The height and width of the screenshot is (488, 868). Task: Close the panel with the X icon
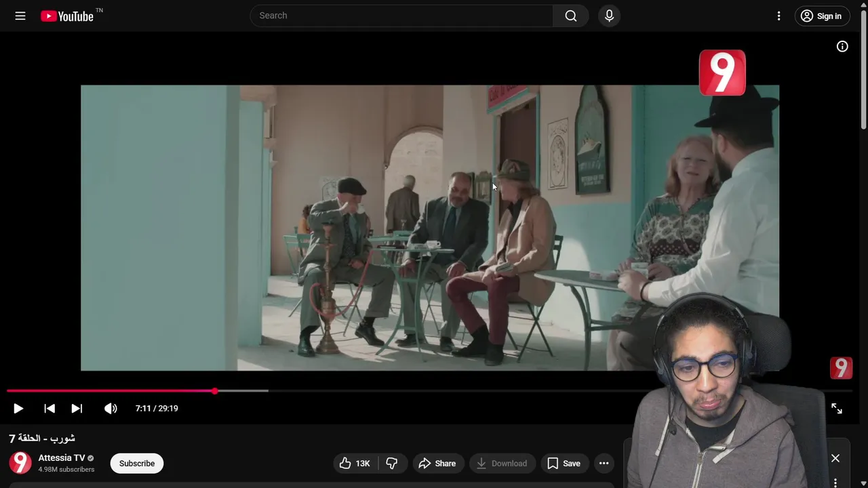coord(835,458)
